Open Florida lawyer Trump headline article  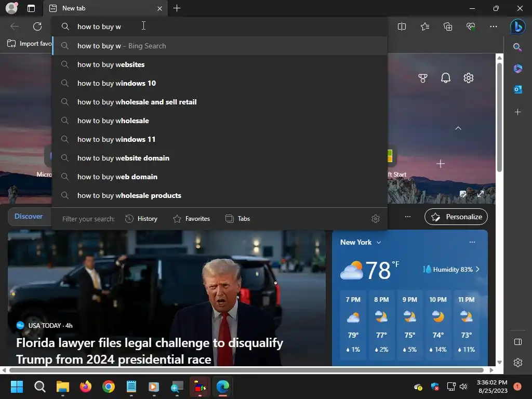coord(149,351)
